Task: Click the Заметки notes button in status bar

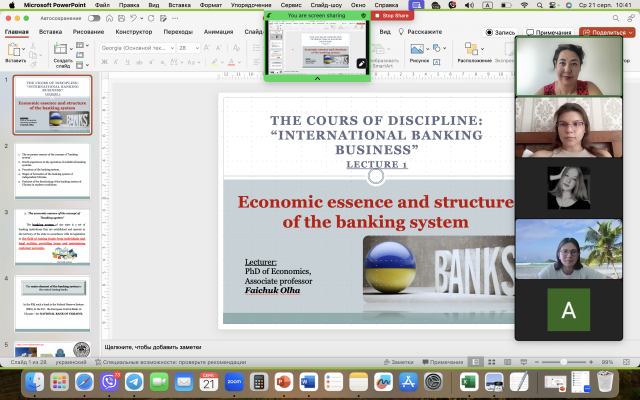Action: click(x=398, y=362)
